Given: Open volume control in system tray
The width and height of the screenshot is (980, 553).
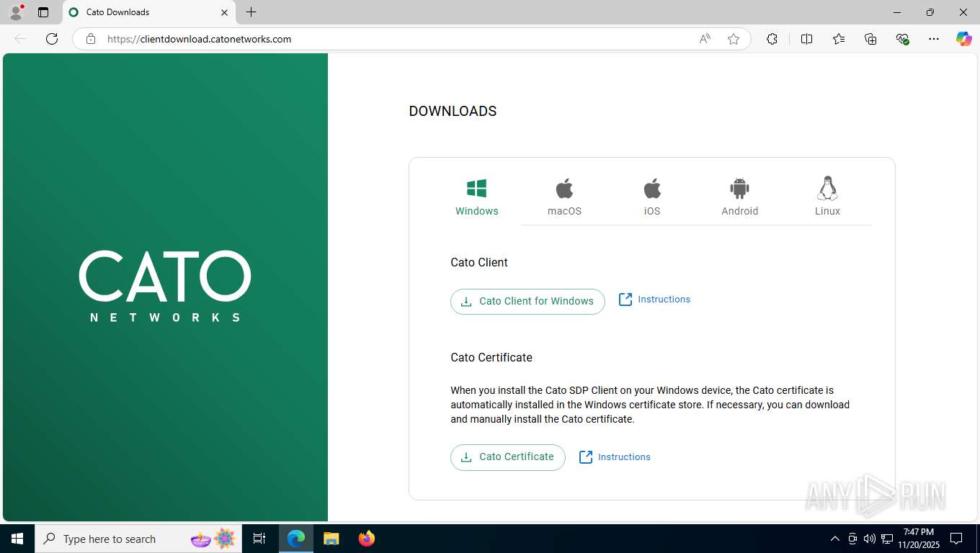Looking at the screenshot, I should click(x=870, y=539).
